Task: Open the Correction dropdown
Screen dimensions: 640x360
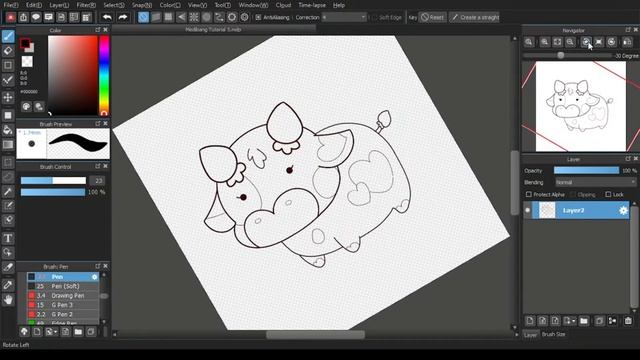Action: (344, 17)
